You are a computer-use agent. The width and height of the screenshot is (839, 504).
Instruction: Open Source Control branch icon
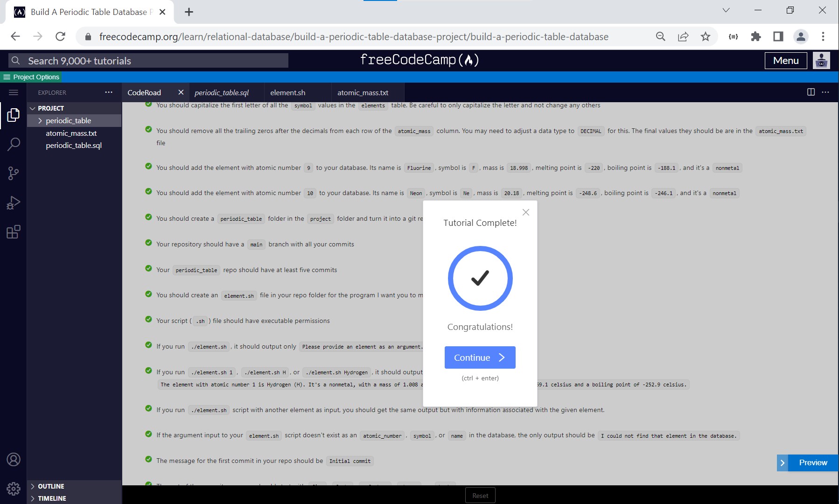tap(14, 174)
